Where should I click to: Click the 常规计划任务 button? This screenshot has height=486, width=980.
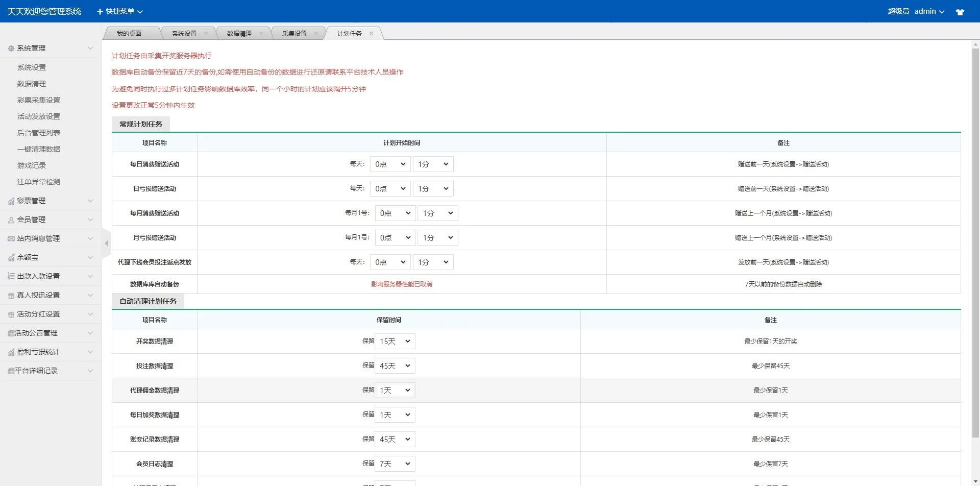[x=140, y=124]
